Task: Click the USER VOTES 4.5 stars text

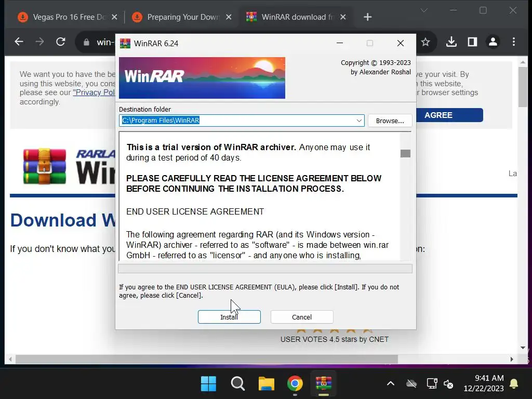Action: pyautogui.click(x=335, y=339)
